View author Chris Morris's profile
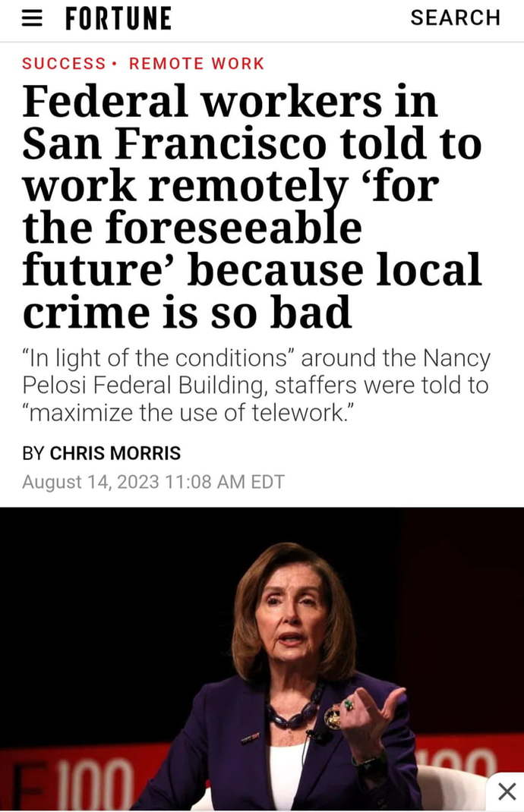This screenshot has height=812, width=524. click(x=115, y=453)
